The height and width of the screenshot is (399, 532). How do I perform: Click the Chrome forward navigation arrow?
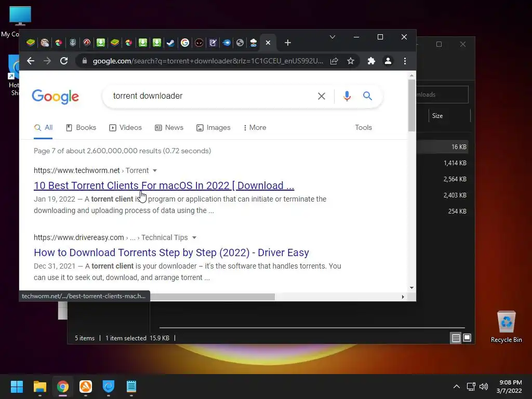click(x=47, y=61)
